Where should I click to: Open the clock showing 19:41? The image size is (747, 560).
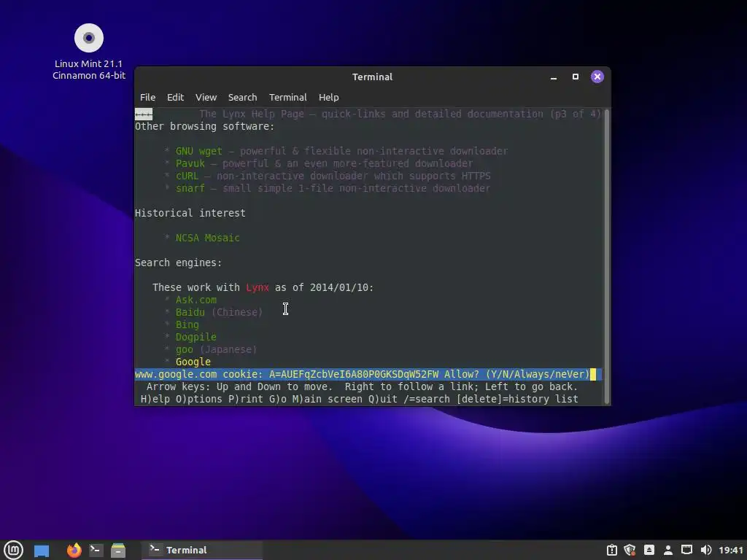(731, 550)
